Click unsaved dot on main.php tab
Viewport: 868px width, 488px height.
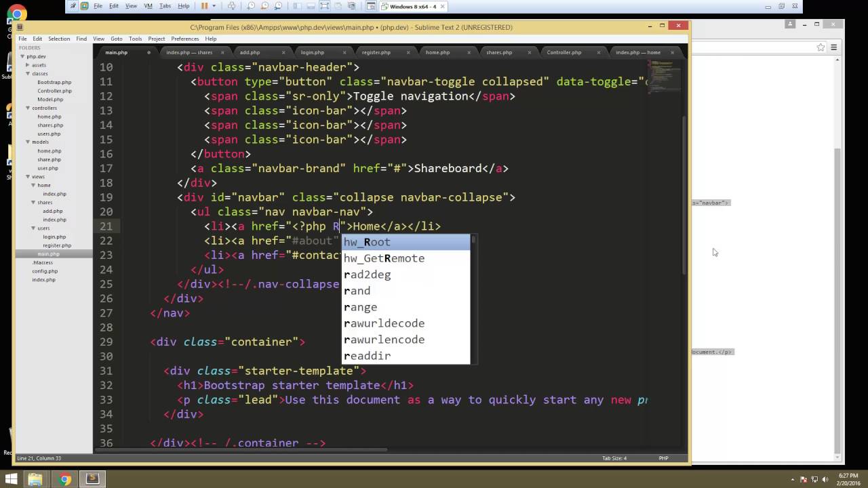149,52
